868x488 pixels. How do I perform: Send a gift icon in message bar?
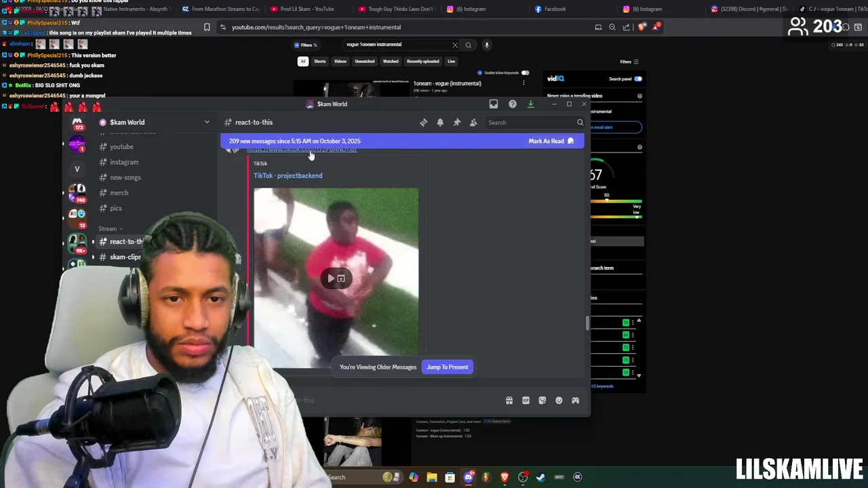(509, 401)
